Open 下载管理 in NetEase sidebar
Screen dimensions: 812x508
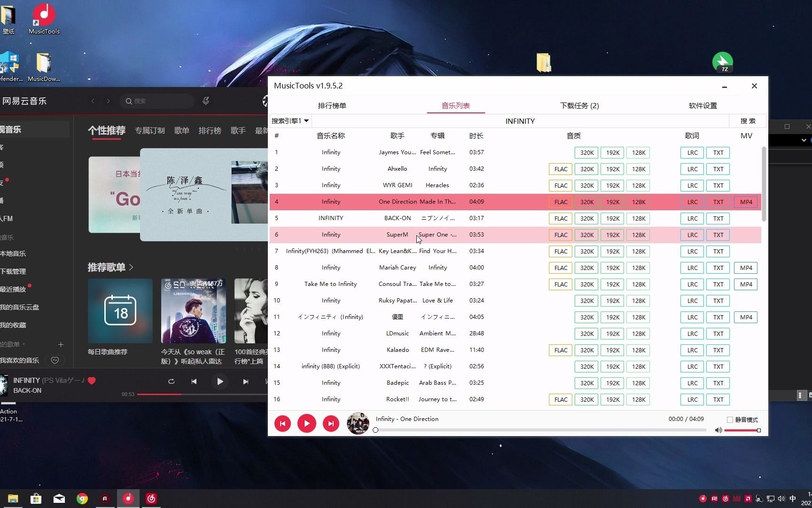tap(13, 271)
